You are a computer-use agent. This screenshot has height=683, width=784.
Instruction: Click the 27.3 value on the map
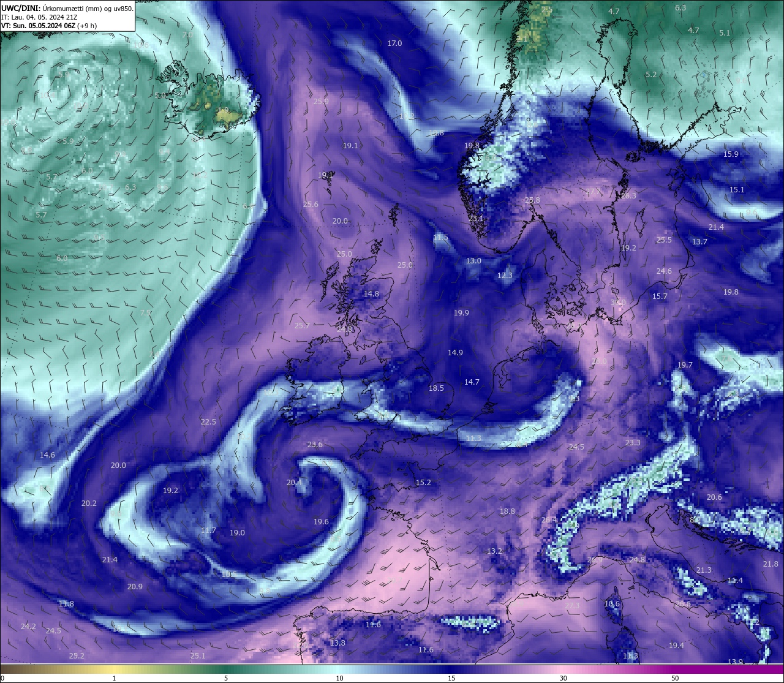[x=572, y=606]
